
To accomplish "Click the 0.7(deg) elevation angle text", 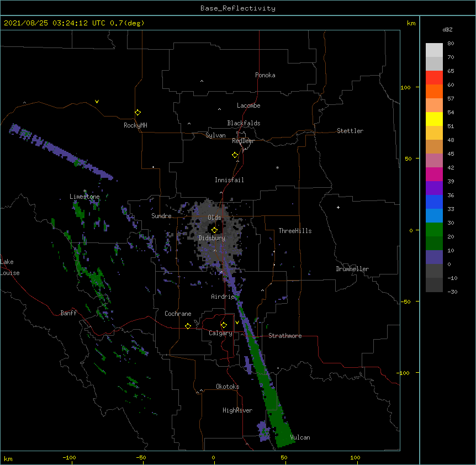I will tap(127, 23).
